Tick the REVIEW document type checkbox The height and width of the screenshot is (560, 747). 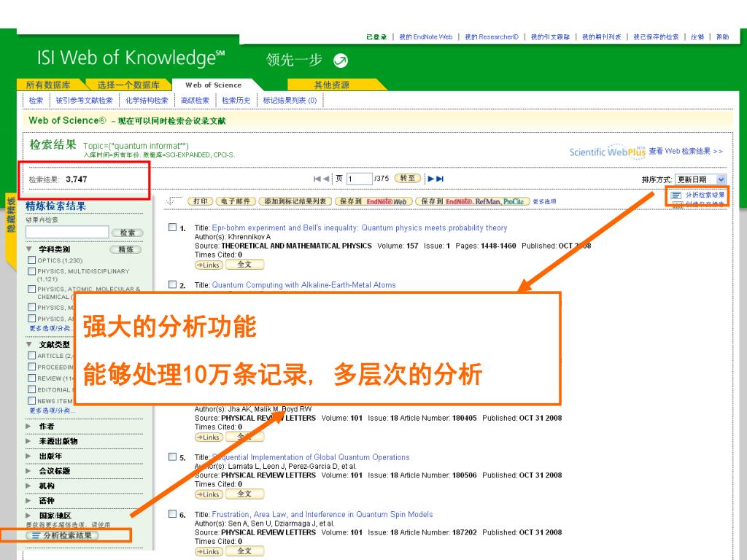(x=32, y=378)
